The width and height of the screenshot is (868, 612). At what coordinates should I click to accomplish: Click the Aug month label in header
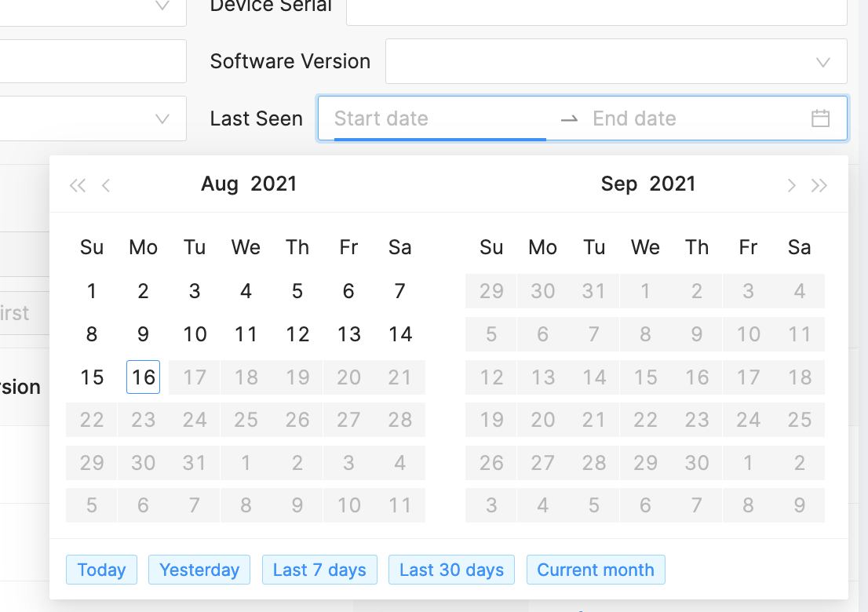(x=220, y=184)
